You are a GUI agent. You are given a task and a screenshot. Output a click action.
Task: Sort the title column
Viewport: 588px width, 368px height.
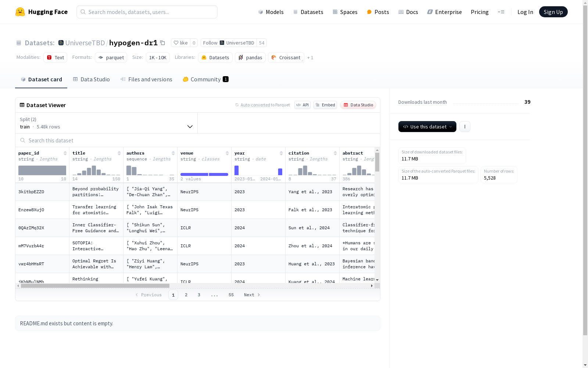pos(119,153)
